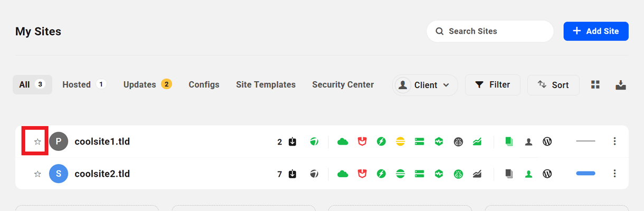The height and width of the screenshot is (211, 644).
Task: Open the red shield security icon for coolsite2.tld
Action: click(x=362, y=174)
